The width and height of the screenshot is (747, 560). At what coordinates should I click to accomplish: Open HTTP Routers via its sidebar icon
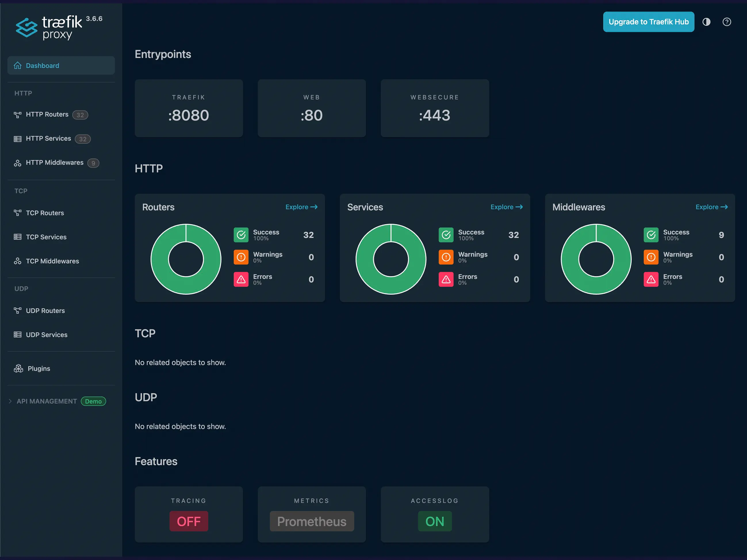pos(18,114)
